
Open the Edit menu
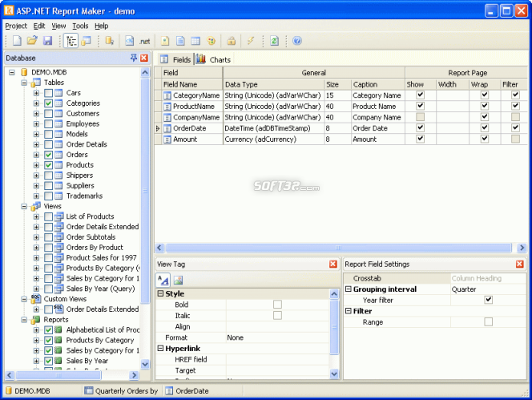39,26
